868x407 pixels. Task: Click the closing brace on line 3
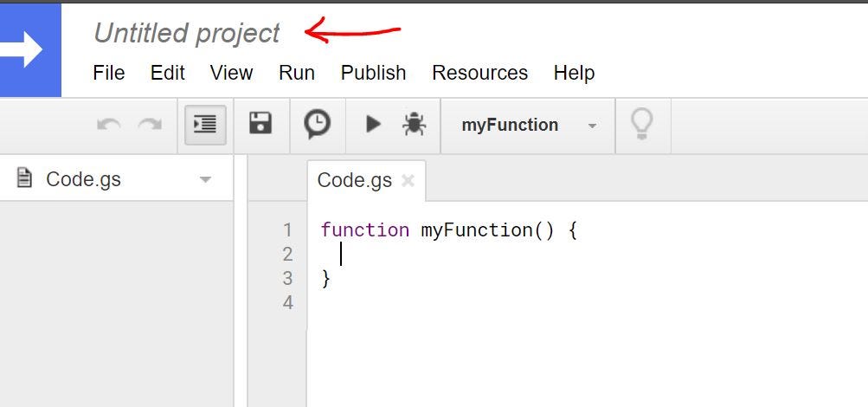[x=325, y=279]
